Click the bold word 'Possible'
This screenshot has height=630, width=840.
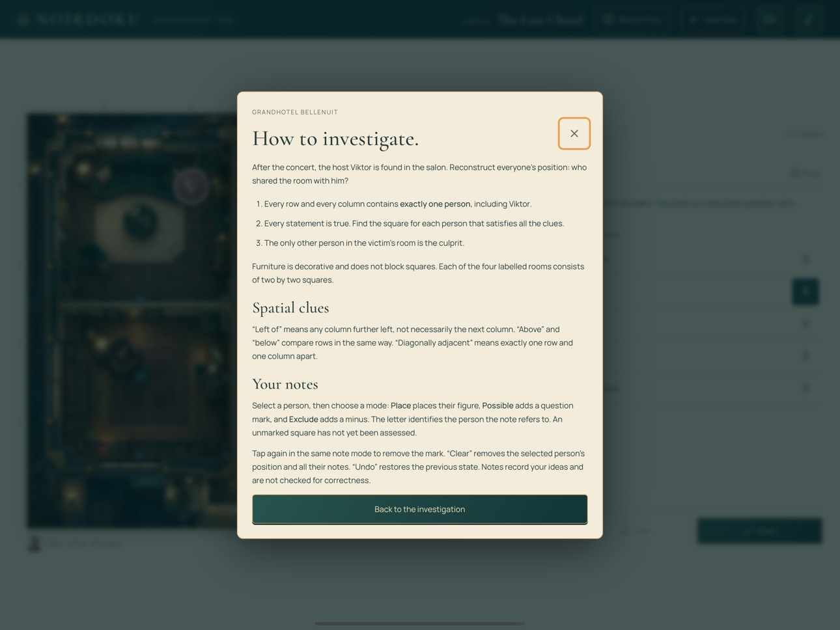[497, 405]
